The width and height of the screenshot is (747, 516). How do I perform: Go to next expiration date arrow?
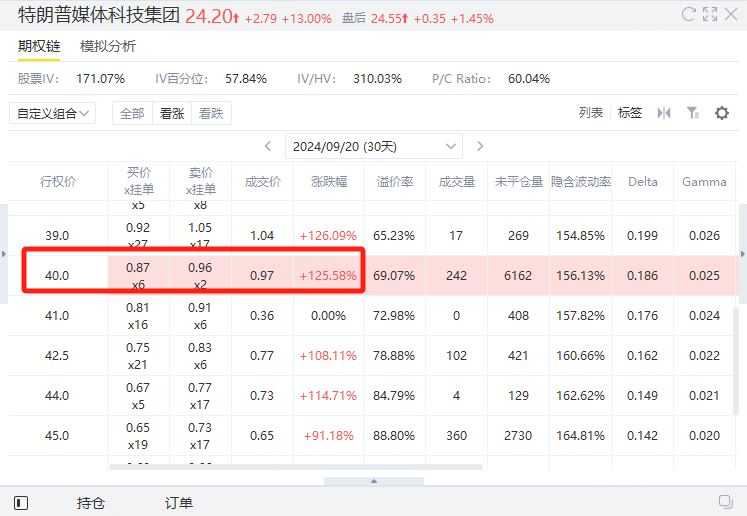[480, 146]
